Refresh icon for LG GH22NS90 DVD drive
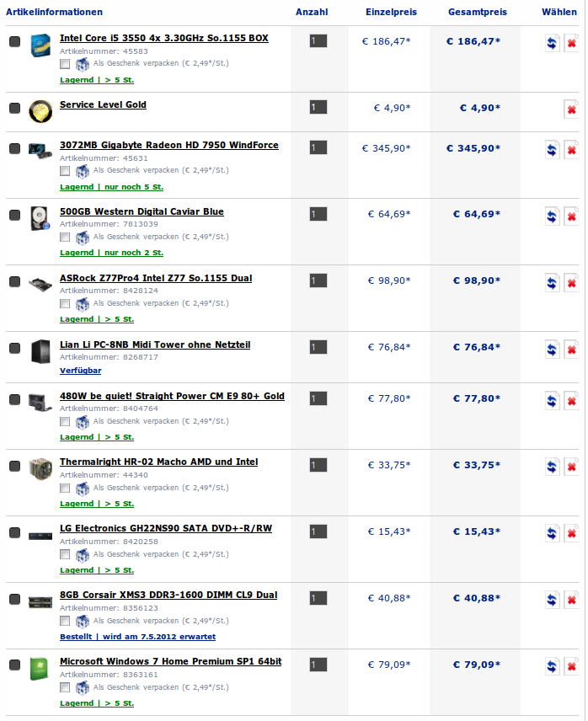 click(x=552, y=533)
